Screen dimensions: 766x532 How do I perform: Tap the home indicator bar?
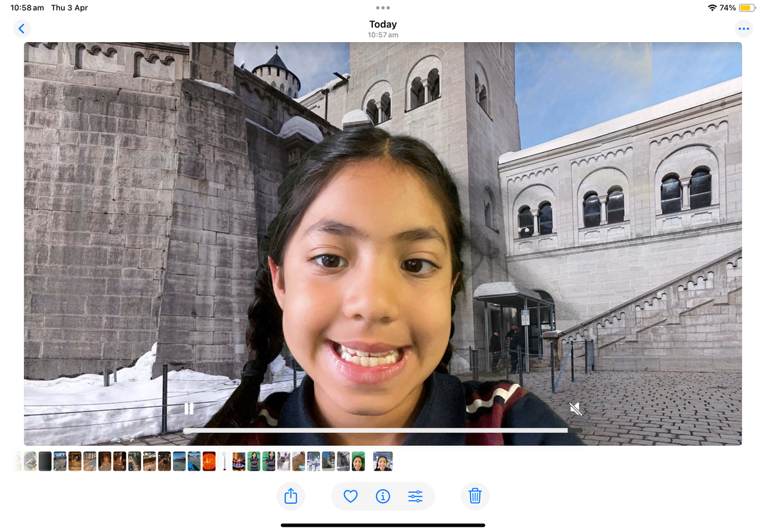tap(383, 525)
